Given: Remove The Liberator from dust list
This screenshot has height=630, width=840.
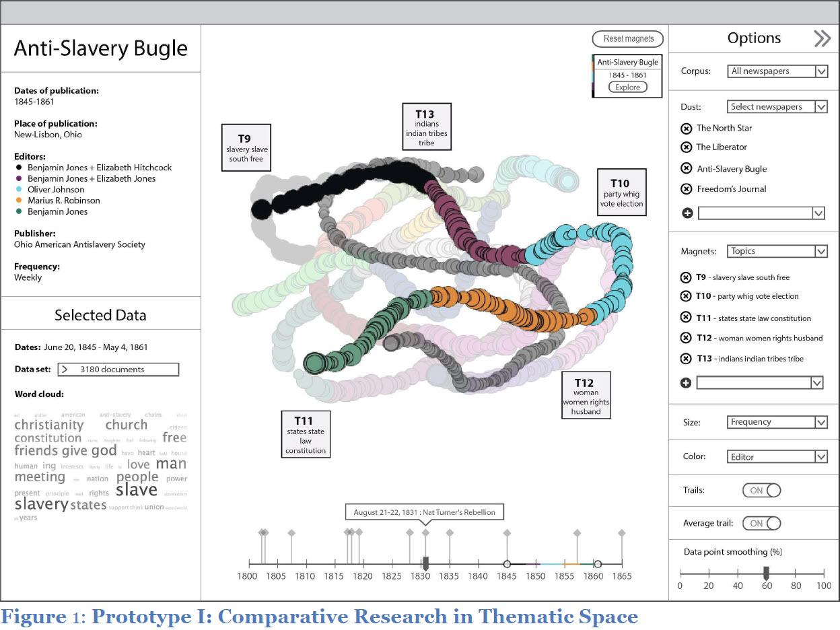Looking at the screenshot, I should click(686, 147).
